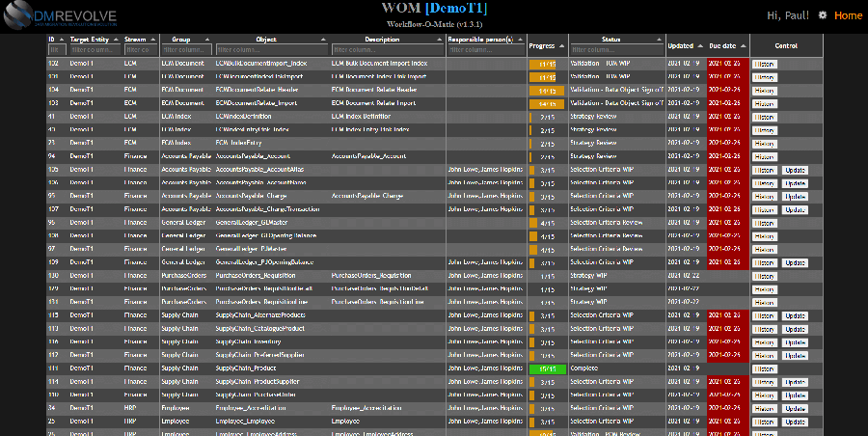This screenshot has width=868, height=436.
Task: Focus the Object filter column field
Action: click(x=271, y=50)
